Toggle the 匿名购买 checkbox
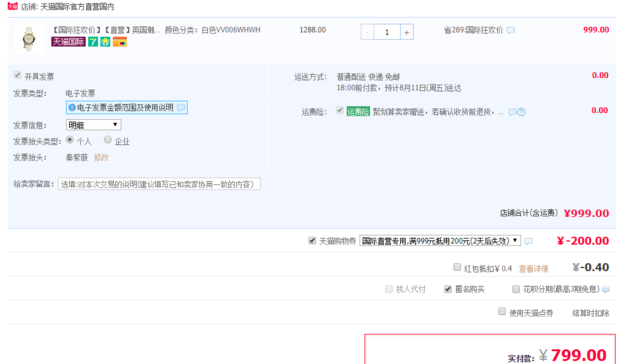The height and width of the screenshot is (364, 627). [x=448, y=289]
